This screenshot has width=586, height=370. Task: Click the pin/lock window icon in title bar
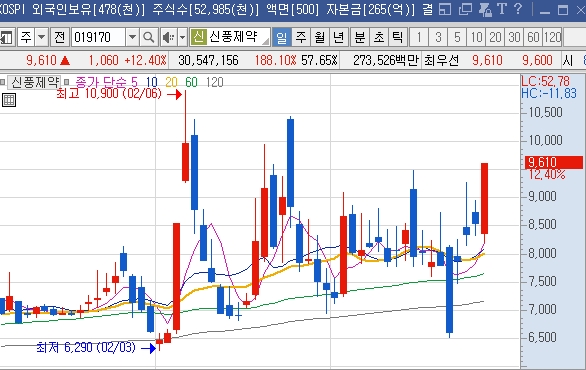pos(485,9)
